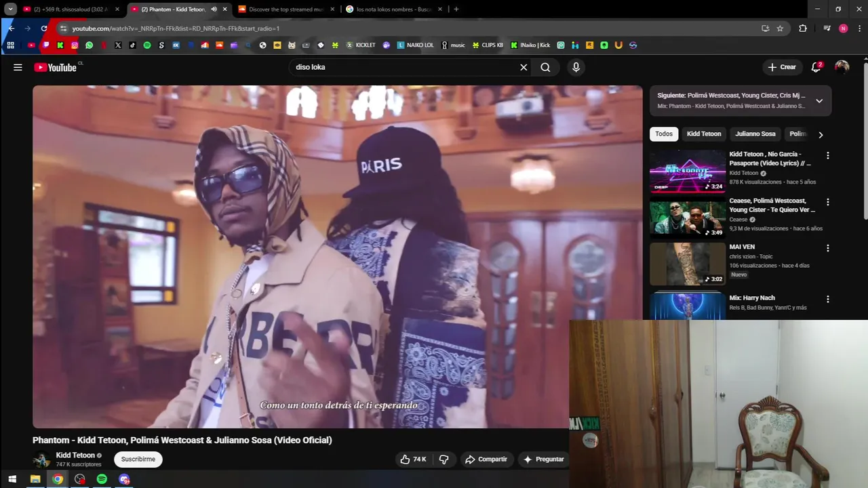Open options menu for MAI VEN

(x=827, y=248)
